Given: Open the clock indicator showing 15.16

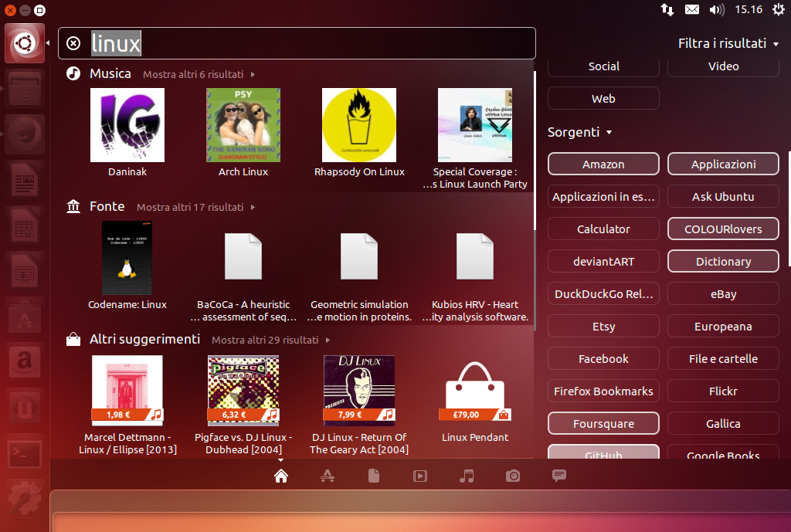Looking at the screenshot, I should (749, 9).
